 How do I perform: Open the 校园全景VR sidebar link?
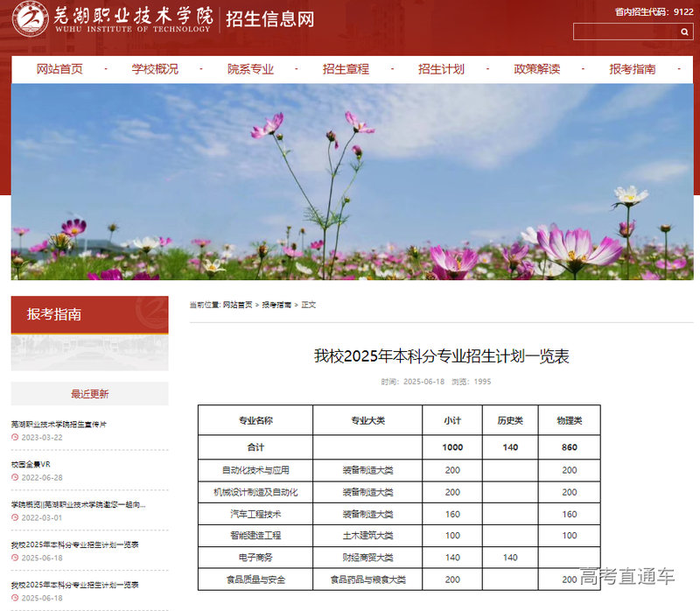pyautogui.click(x=37, y=464)
